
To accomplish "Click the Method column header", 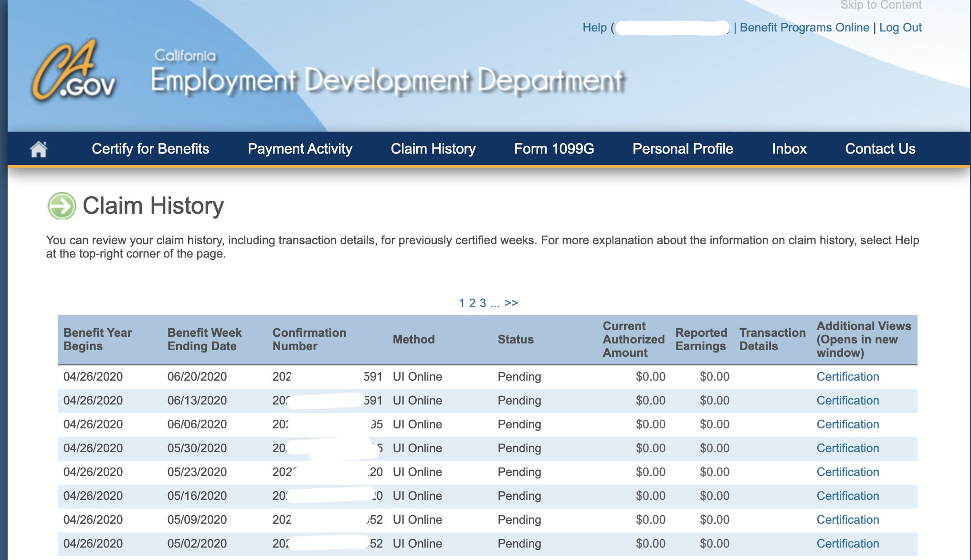I will pyautogui.click(x=413, y=339).
